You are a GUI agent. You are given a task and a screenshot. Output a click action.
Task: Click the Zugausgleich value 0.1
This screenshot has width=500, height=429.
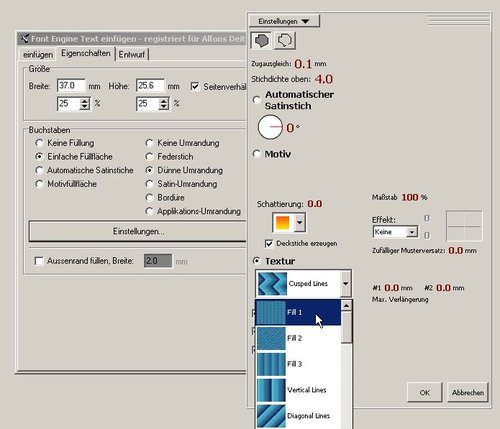coord(303,64)
